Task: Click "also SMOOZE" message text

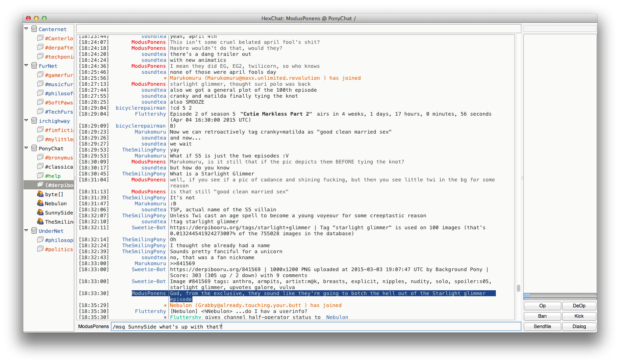Action: point(187,102)
